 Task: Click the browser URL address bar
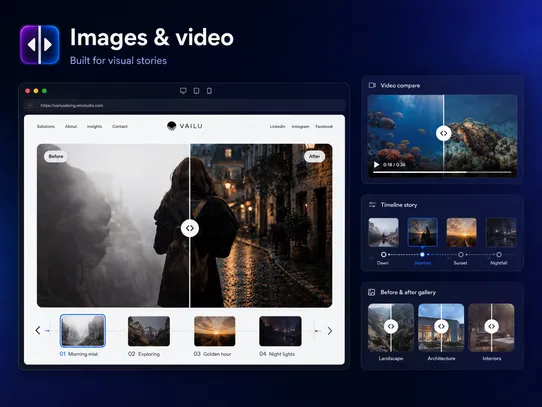[x=185, y=105]
